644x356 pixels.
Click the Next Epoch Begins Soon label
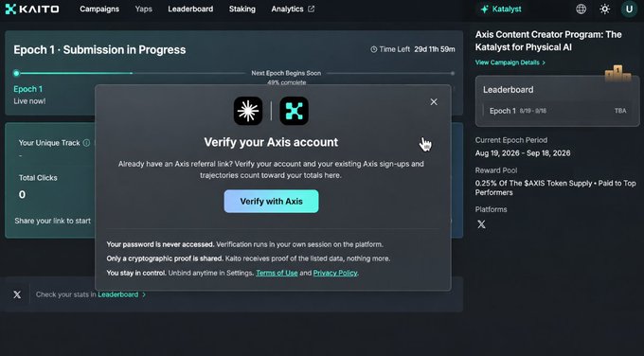(286, 73)
